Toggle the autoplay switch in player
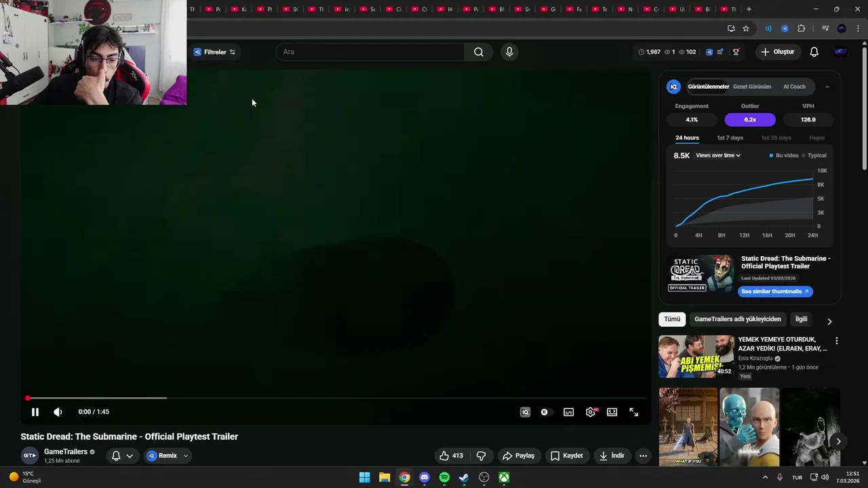The image size is (868, 488). [545, 412]
